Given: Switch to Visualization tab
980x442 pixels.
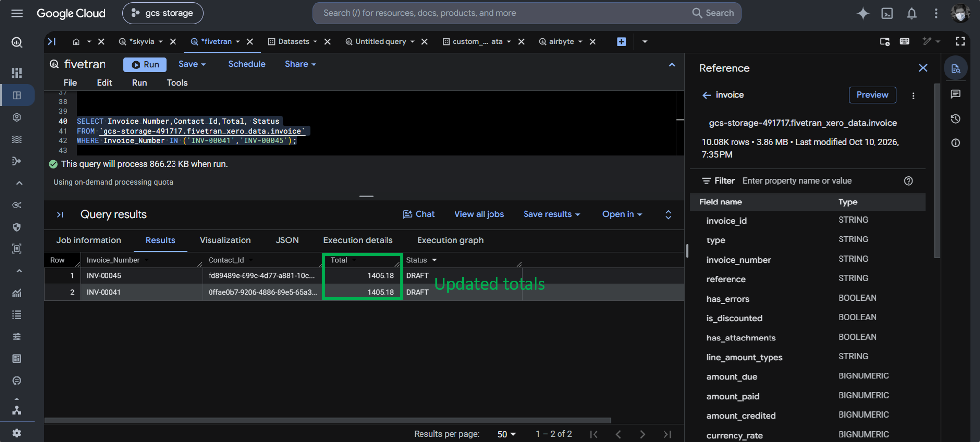Looking at the screenshot, I should [225, 240].
